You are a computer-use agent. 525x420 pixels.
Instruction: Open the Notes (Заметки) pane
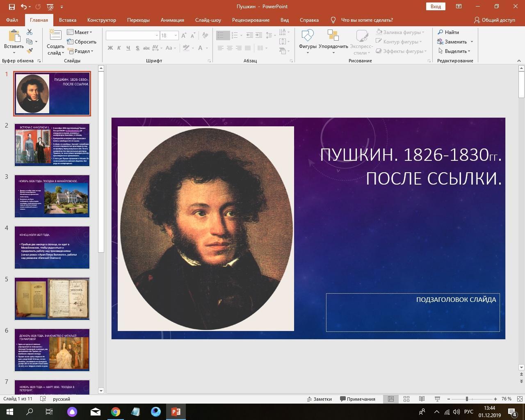(320, 399)
